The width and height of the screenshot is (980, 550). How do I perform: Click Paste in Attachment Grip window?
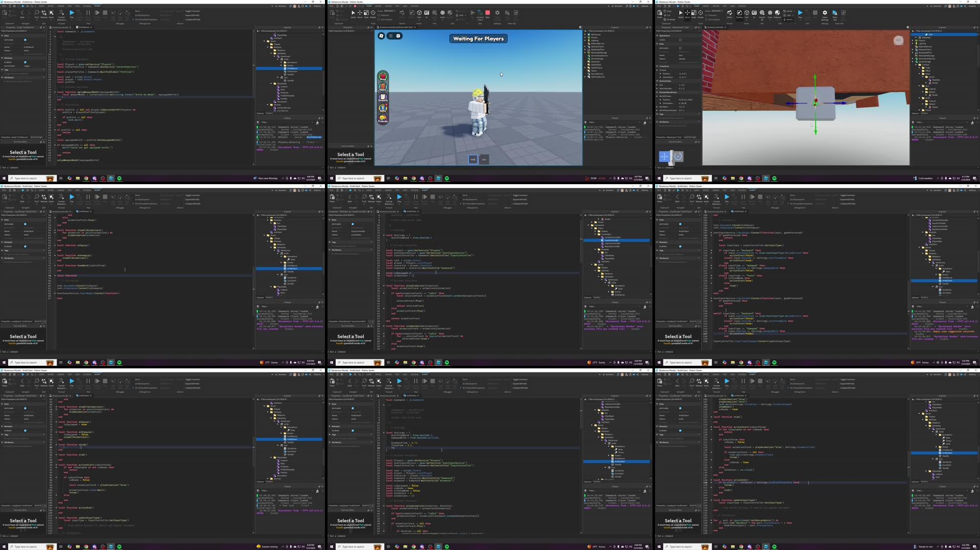[660, 14]
